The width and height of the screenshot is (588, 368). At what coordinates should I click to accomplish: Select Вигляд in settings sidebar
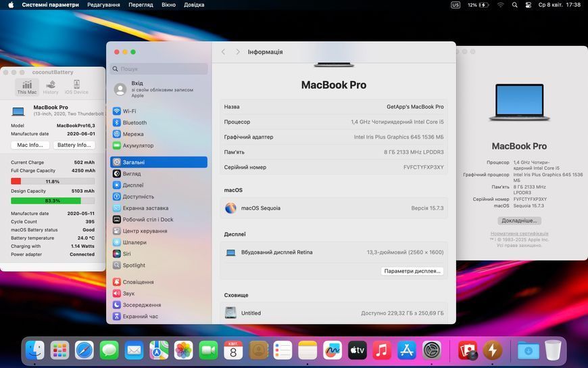coord(159,174)
